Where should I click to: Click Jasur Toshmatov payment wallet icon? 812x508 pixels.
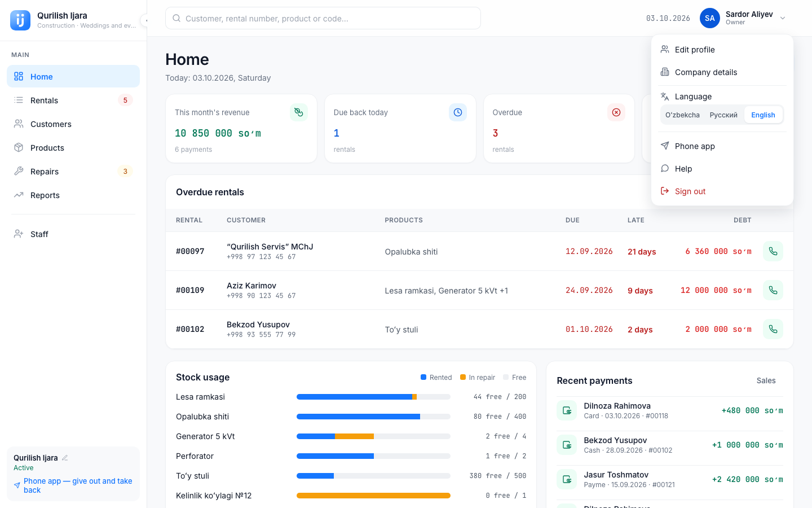pos(567,479)
